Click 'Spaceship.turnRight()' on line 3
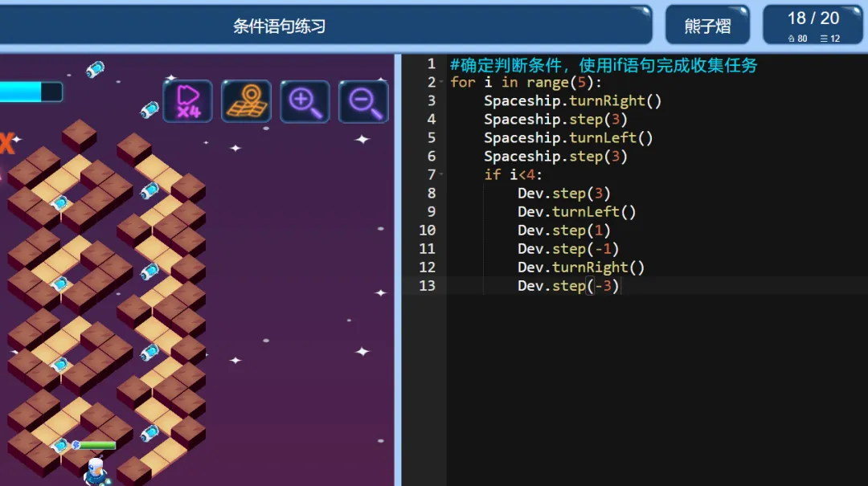Image resolution: width=868 pixels, height=486 pixels. coord(572,101)
